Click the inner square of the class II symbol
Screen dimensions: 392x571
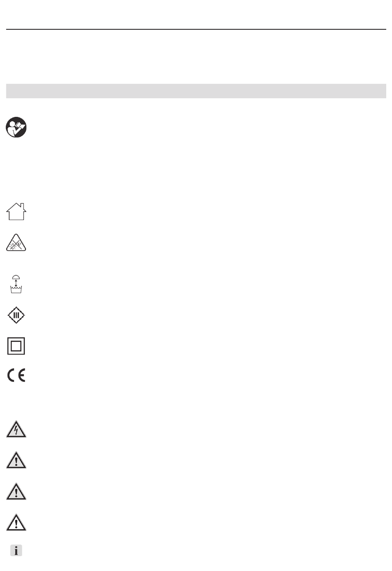pos(16,346)
